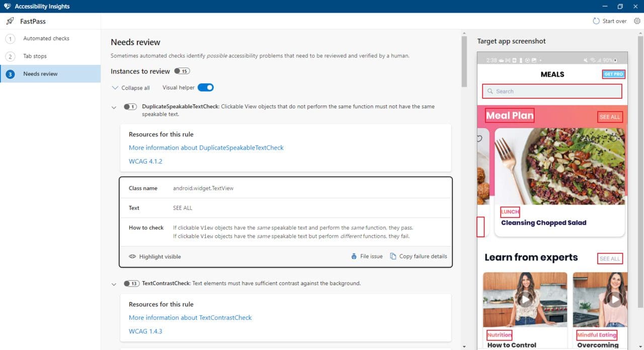Select the Needs review step
Screen dimensions: 644x350
click(40, 74)
